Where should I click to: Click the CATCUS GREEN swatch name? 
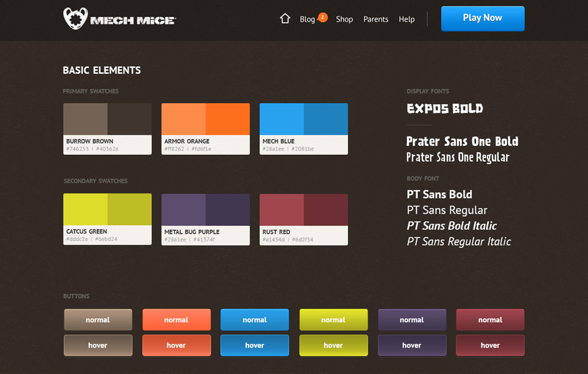[87, 231]
